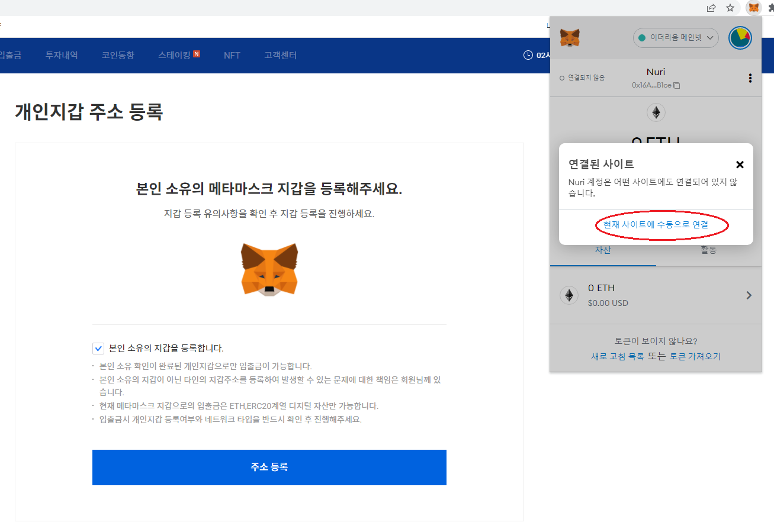Open the MetaMask account avatar menu
Screen dimensions: 774x532
coord(740,38)
